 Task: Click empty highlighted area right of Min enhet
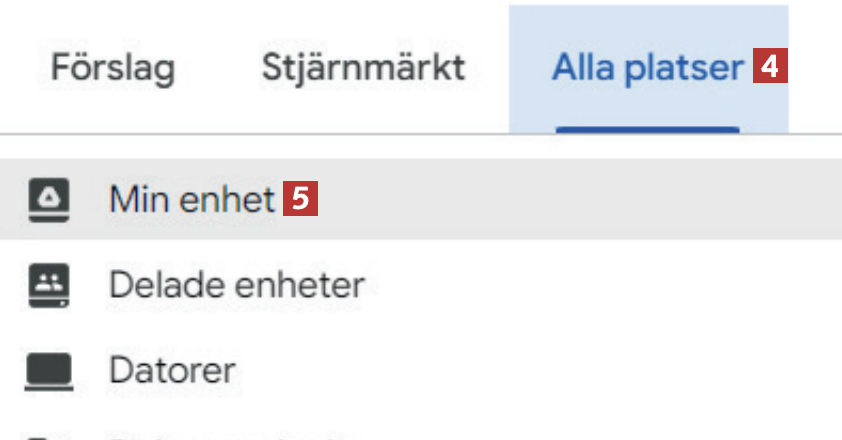pos(580,201)
